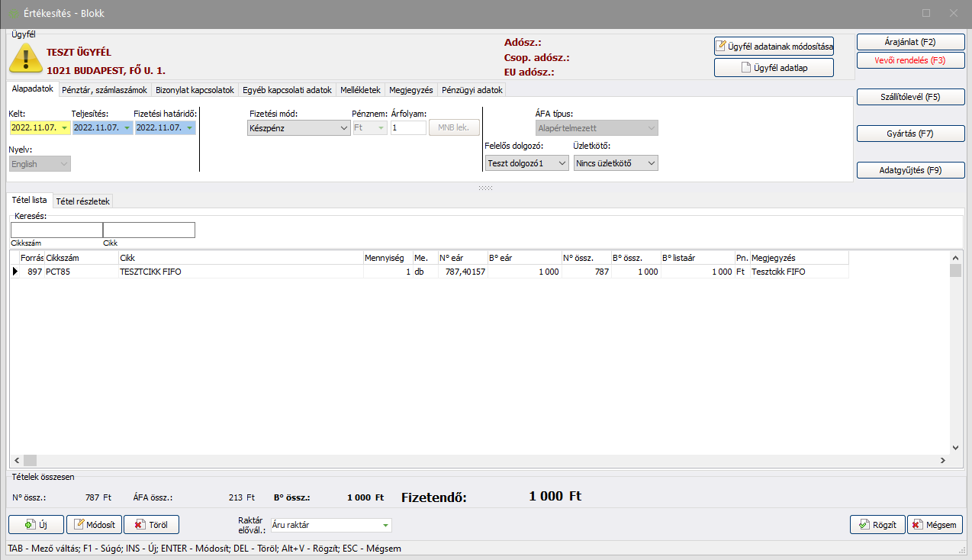
Task: Click the Töröl delete button
Action: tap(151, 525)
